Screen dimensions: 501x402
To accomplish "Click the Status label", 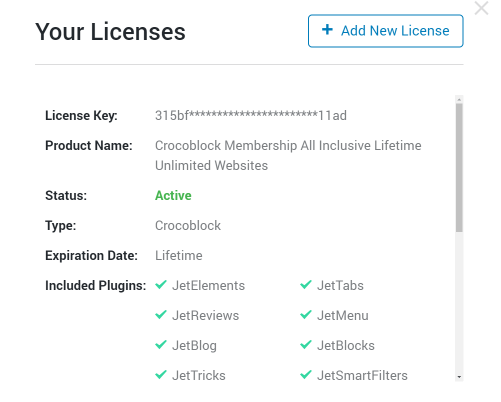I will (x=66, y=196).
